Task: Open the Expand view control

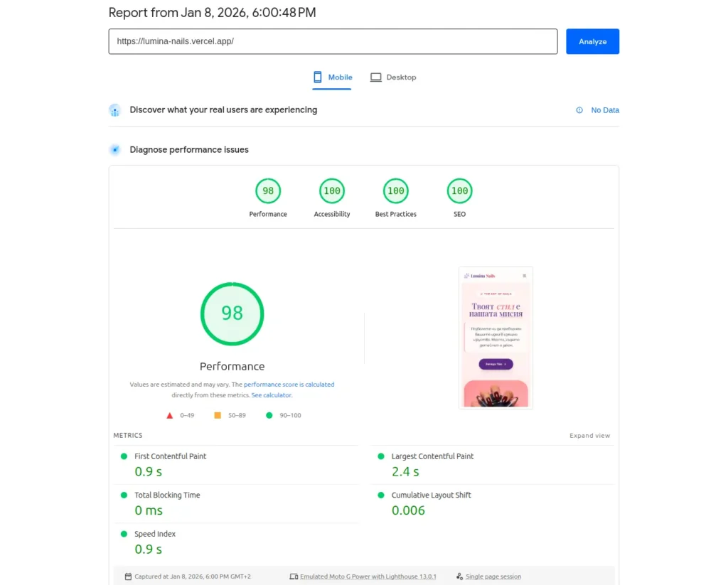Action: (589, 435)
